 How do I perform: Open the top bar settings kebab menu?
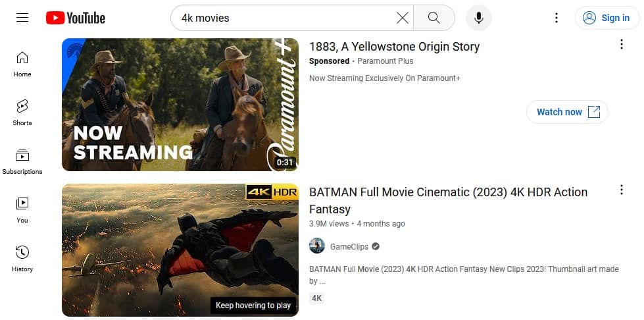coord(557,18)
